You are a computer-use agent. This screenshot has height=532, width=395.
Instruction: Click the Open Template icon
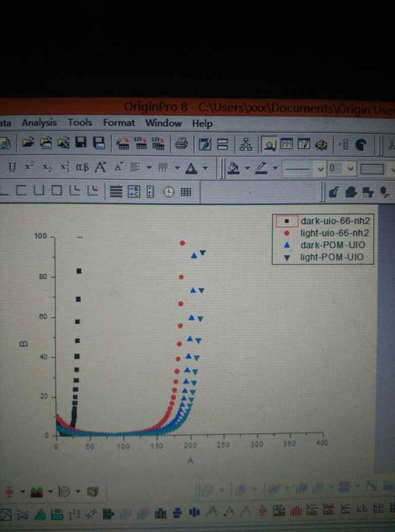click(46, 144)
